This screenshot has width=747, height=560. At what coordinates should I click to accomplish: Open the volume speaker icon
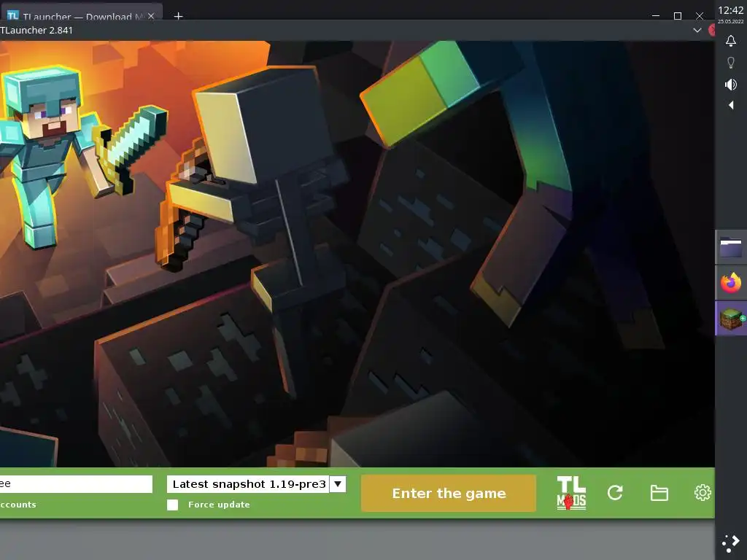pyautogui.click(x=731, y=85)
